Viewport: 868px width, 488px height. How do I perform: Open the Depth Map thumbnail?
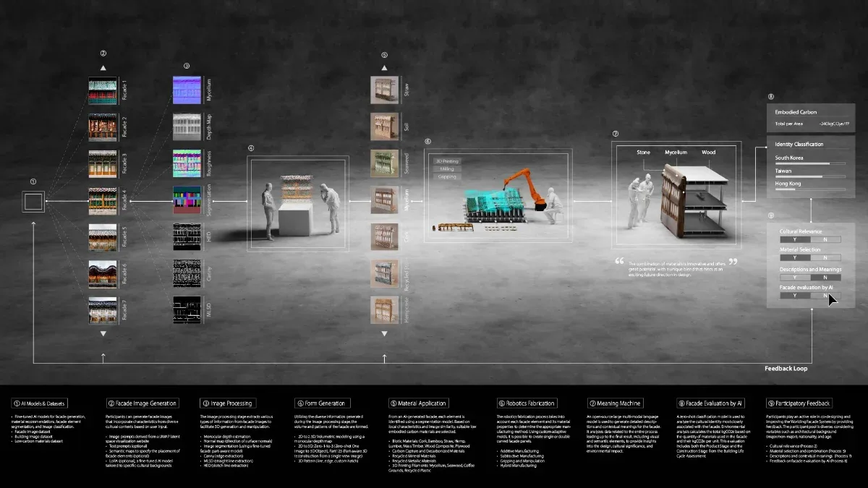coord(187,127)
